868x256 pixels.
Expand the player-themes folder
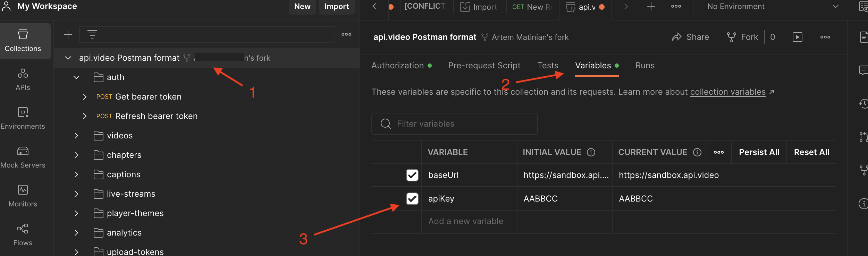pyautogui.click(x=76, y=213)
